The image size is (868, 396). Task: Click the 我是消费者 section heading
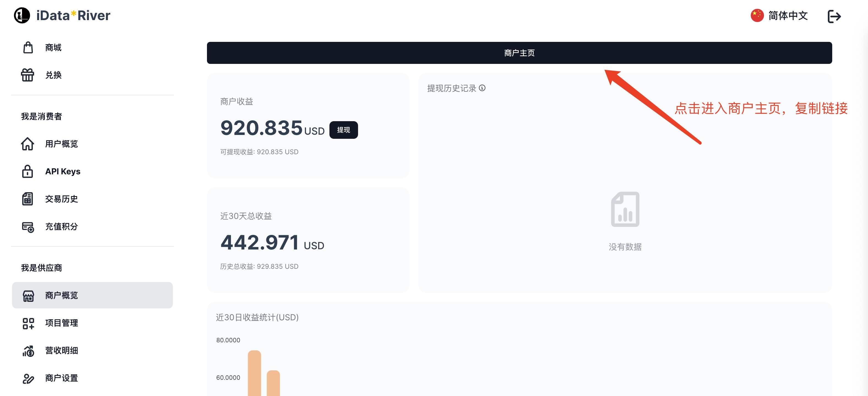tap(42, 116)
